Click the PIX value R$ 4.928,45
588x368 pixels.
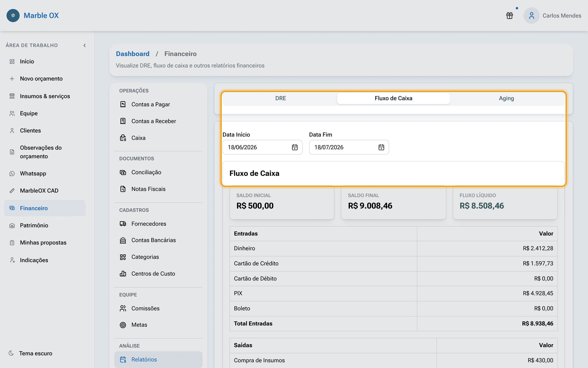[538, 293]
